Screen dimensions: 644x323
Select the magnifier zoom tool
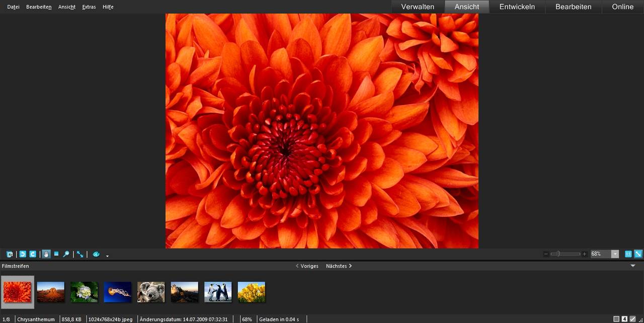coord(66,254)
